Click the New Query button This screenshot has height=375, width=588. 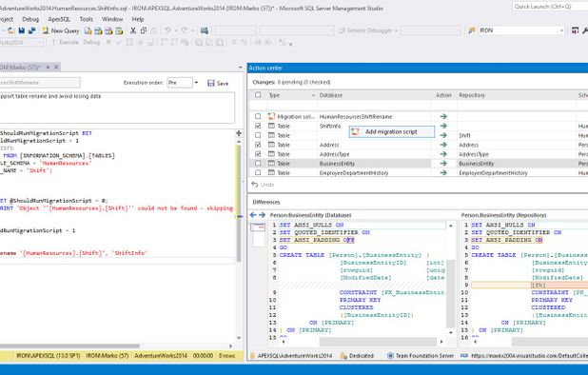[60, 30]
